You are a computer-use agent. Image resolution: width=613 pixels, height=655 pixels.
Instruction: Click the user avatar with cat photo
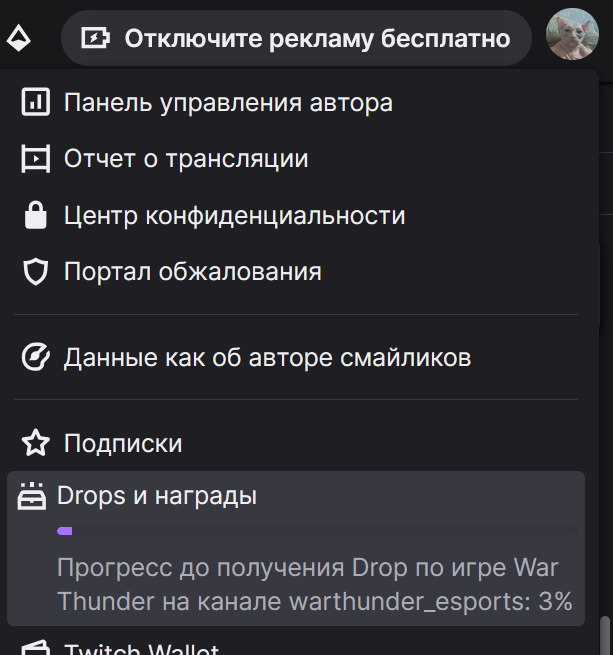(x=572, y=34)
